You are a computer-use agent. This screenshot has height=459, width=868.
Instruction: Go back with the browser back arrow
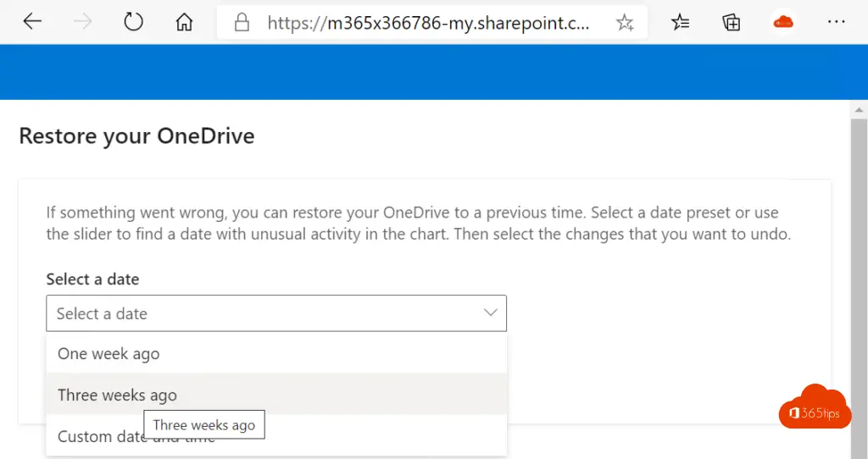tap(32, 22)
